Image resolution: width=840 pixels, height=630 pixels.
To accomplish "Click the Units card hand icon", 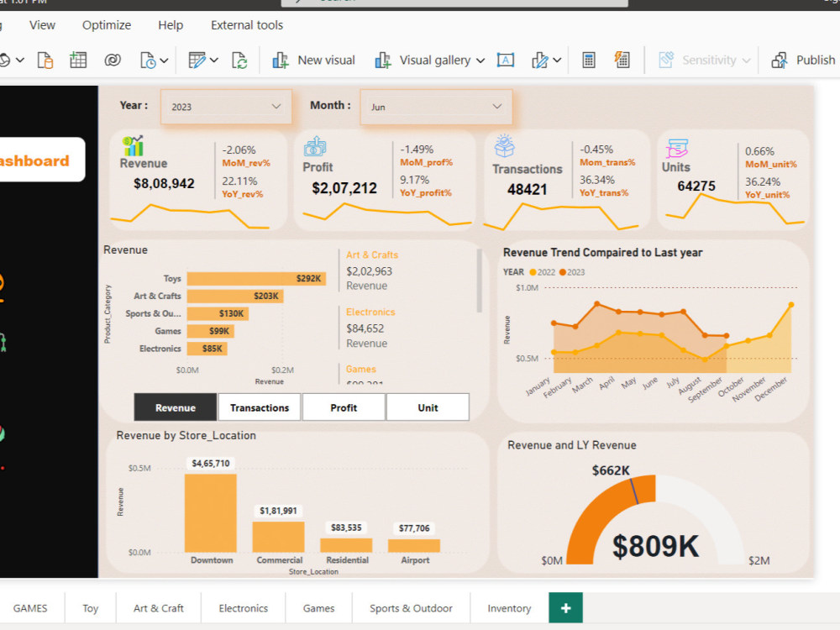I will tap(676, 149).
